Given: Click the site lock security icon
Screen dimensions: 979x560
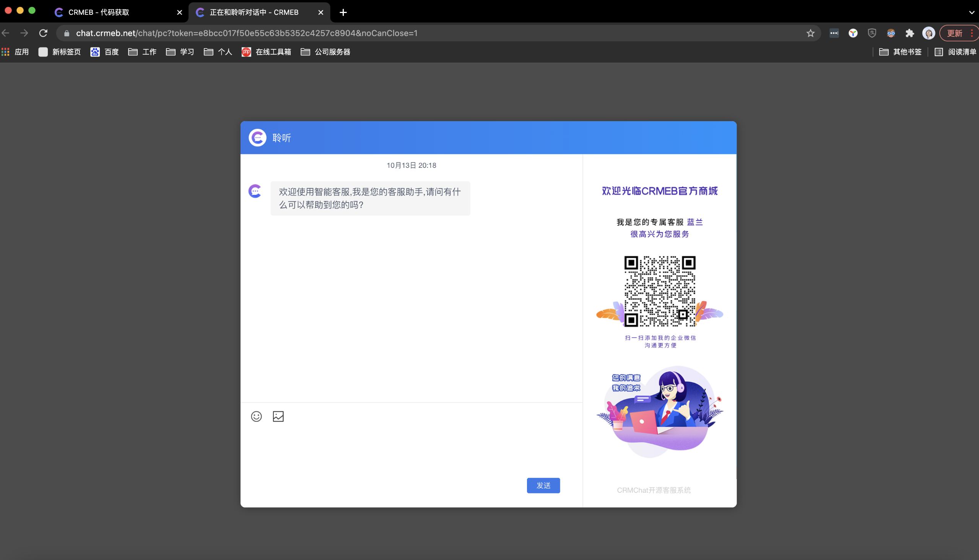Looking at the screenshot, I should (67, 33).
